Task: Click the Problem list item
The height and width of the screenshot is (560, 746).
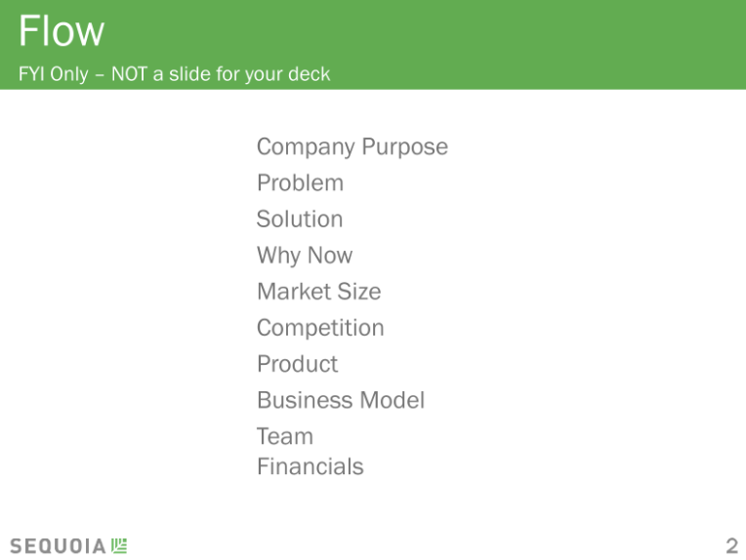Action: tap(300, 182)
